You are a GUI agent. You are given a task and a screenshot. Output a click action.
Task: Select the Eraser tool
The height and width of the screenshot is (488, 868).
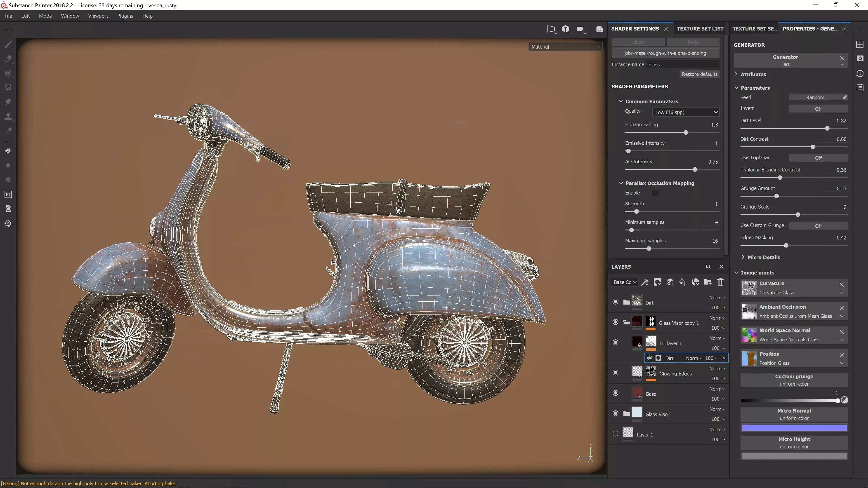coord(8,59)
